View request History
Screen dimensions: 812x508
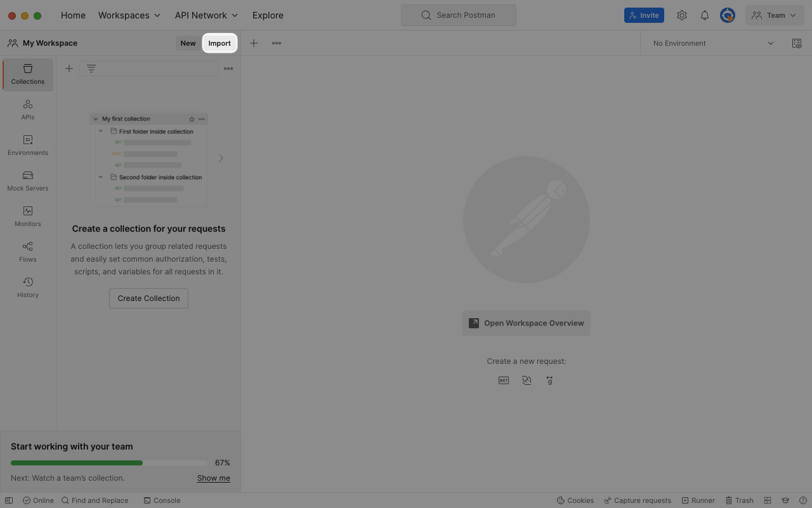pyautogui.click(x=28, y=288)
